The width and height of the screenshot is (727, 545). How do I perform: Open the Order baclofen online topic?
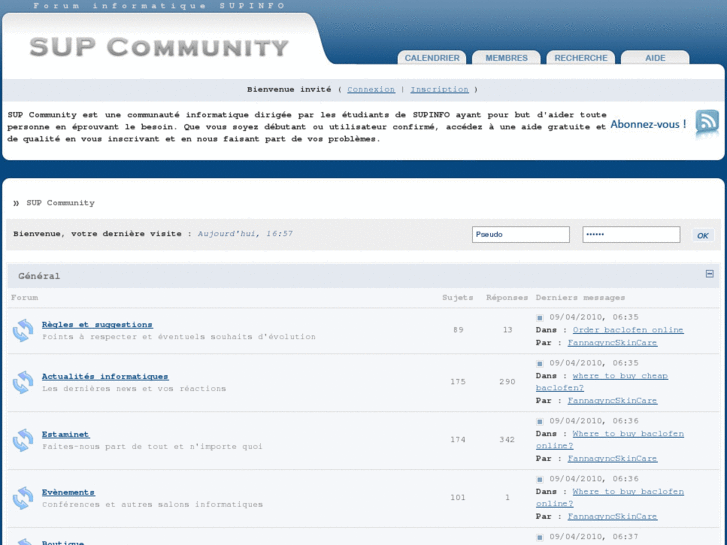tap(628, 330)
